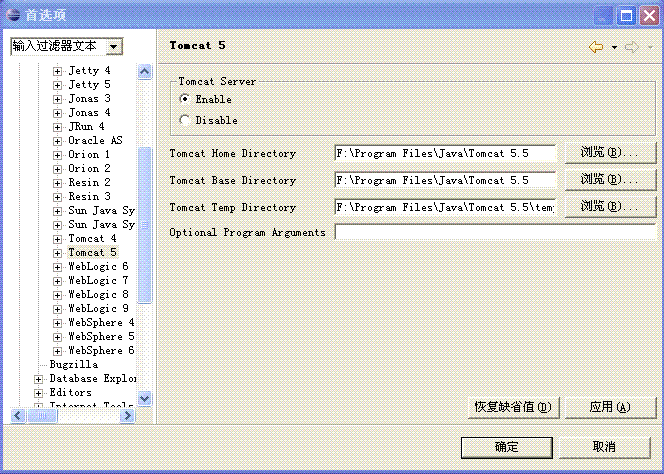Image resolution: width=664 pixels, height=474 pixels.
Task: Expand the WebLogic 9 node
Action: click(57, 309)
